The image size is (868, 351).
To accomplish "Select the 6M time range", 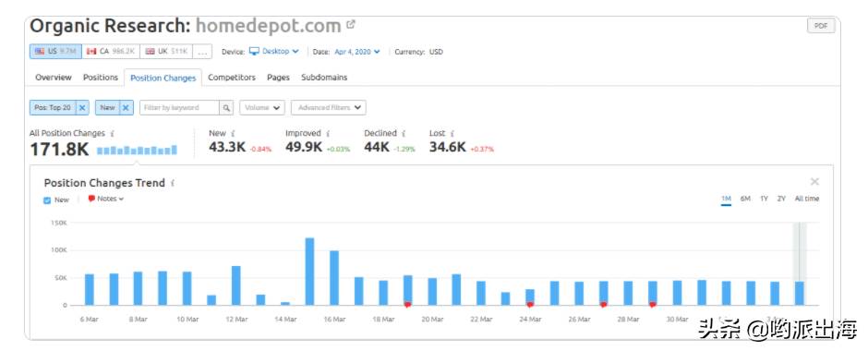I will tap(745, 199).
